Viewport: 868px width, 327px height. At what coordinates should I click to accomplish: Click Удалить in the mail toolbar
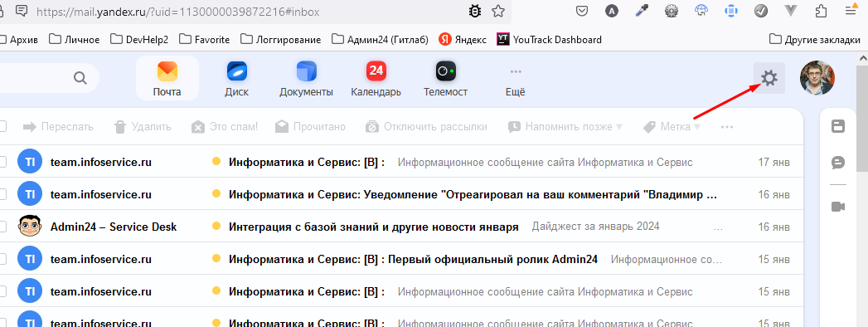point(143,127)
